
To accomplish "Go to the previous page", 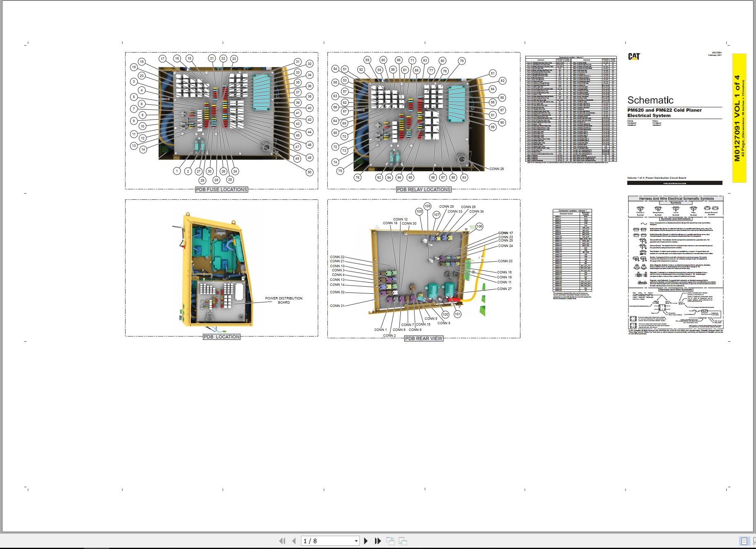I will click(294, 541).
